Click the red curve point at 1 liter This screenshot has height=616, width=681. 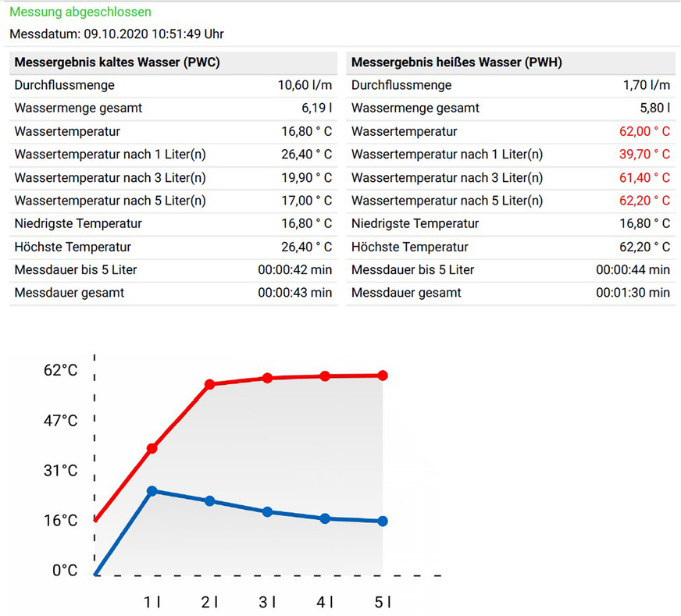152,448
